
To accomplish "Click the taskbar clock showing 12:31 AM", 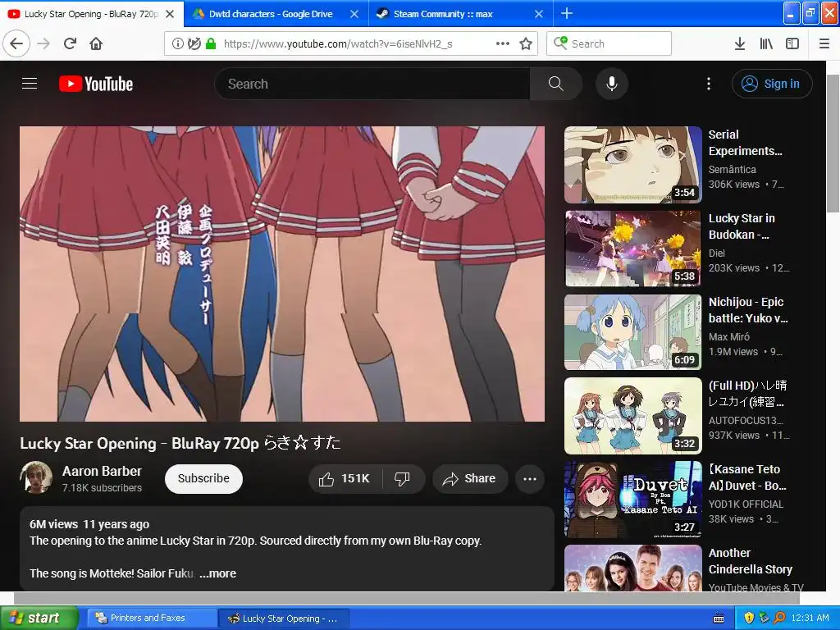I will click(810, 619).
